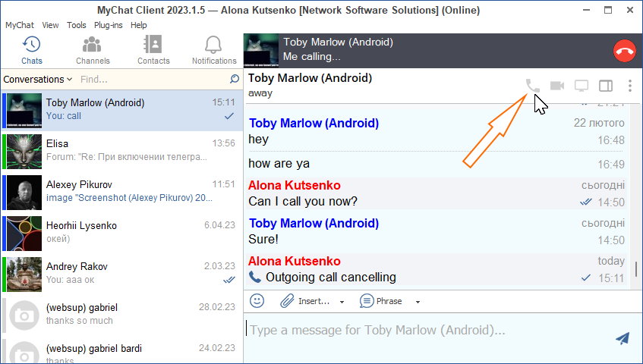
Task: Expand the Insert dropdown arrow
Action: click(342, 302)
